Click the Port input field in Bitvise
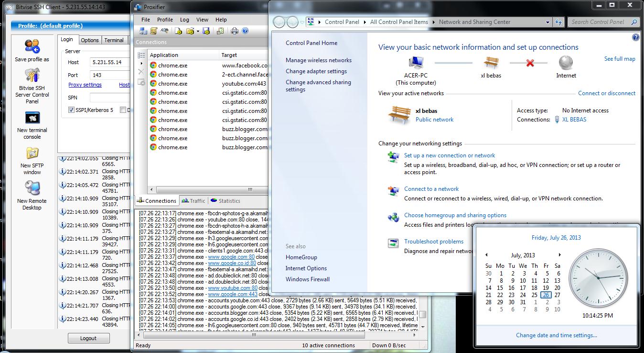Image resolution: width=644 pixels, height=353 pixels. click(110, 75)
